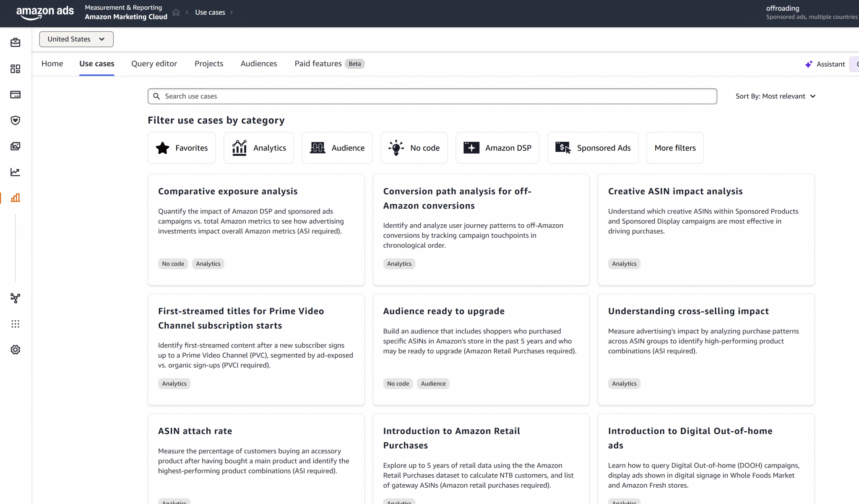Image resolution: width=859 pixels, height=504 pixels.
Task: Open the network nodes icon in sidebar
Action: click(16, 298)
